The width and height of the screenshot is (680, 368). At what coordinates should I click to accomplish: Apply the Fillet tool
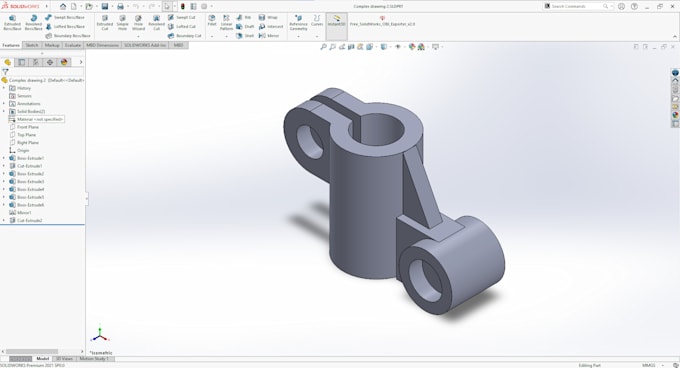[x=212, y=20]
